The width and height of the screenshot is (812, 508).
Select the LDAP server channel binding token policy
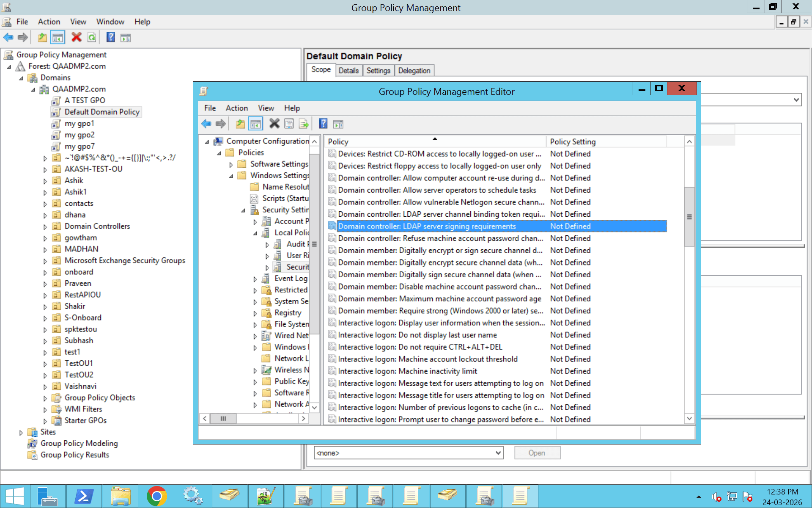(x=440, y=214)
